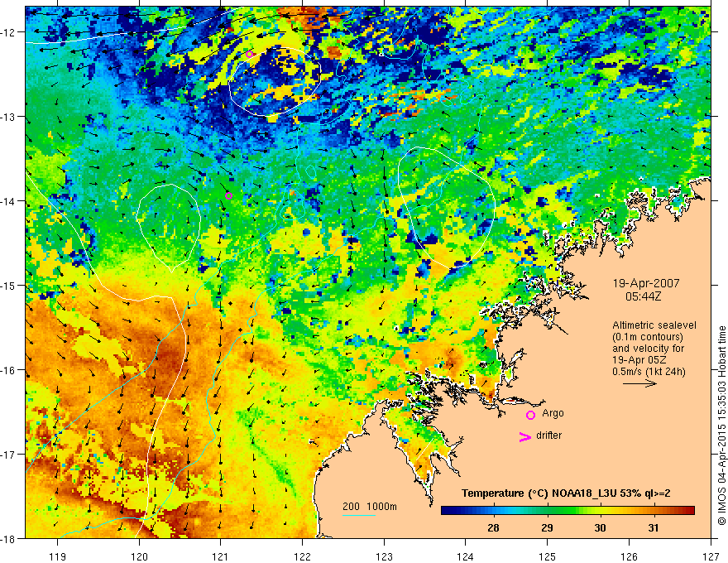Click longitude axis label '124'
Image resolution: width=728 pixels, height=563 pixels.
tap(466, 556)
